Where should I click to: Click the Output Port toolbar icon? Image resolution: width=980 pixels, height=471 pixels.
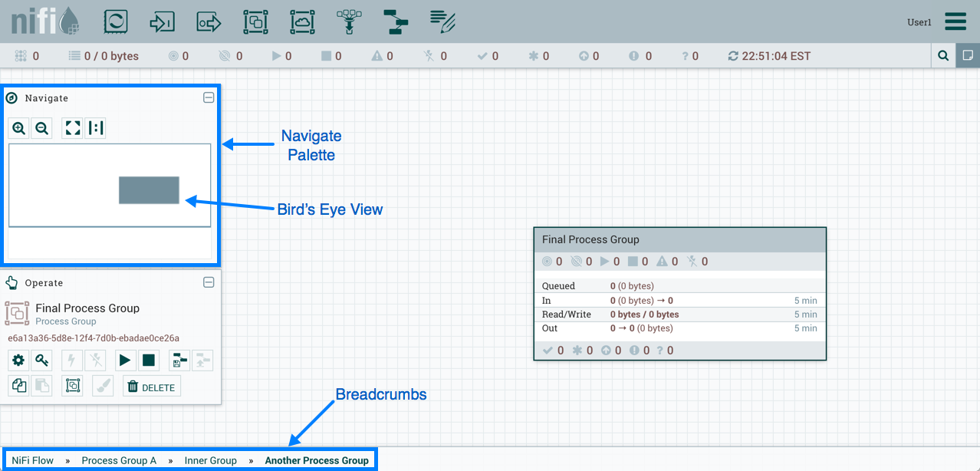click(x=209, y=21)
